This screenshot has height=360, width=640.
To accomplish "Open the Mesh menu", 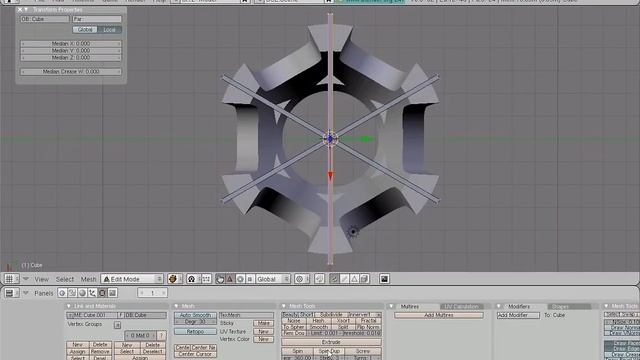I will point(88,280).
